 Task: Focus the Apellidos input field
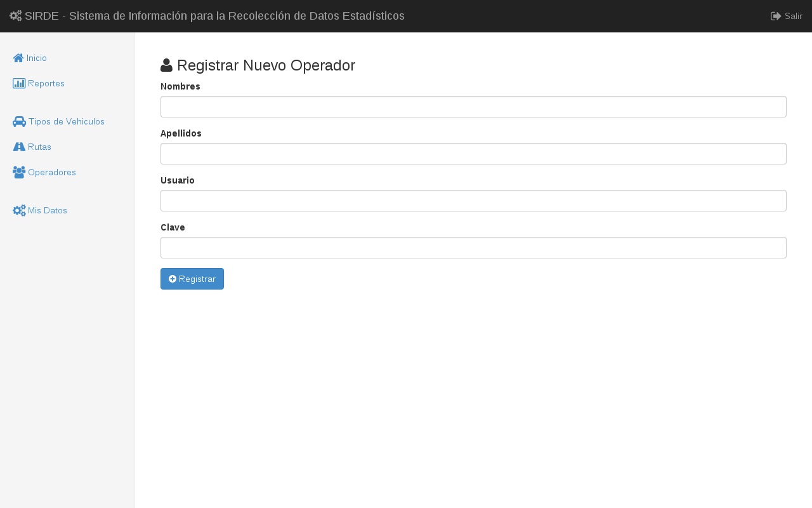(x=473, y=154)
